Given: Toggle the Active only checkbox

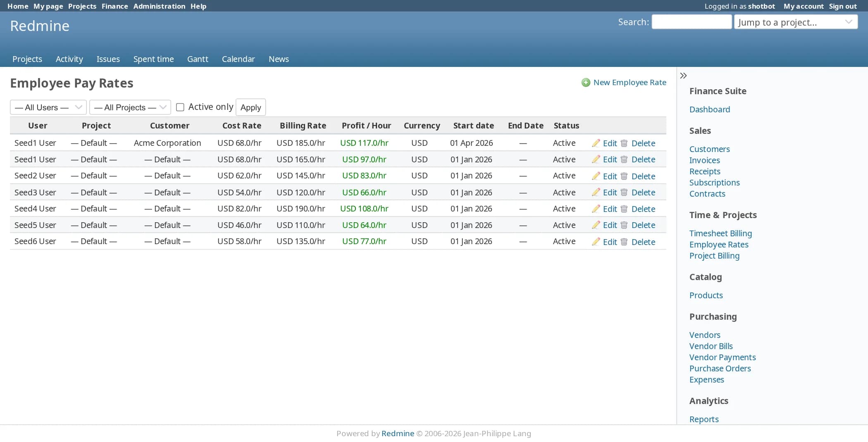Looking at the screenshot, I should pos(180,107).
